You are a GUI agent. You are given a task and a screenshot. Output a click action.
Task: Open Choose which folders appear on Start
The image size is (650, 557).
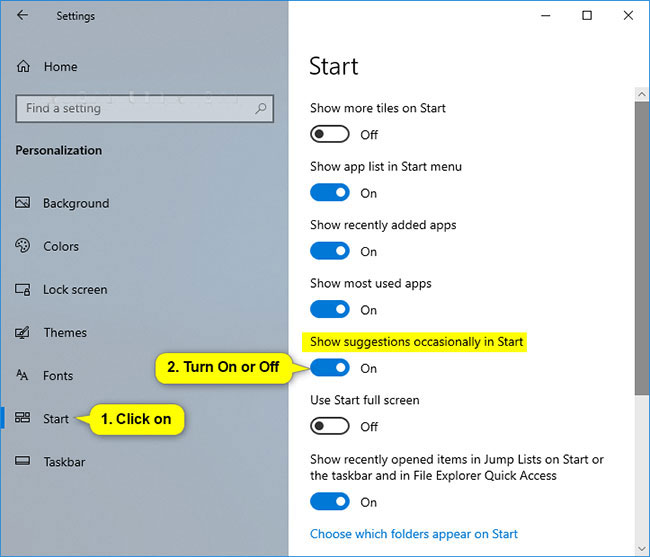click(414, 534)
